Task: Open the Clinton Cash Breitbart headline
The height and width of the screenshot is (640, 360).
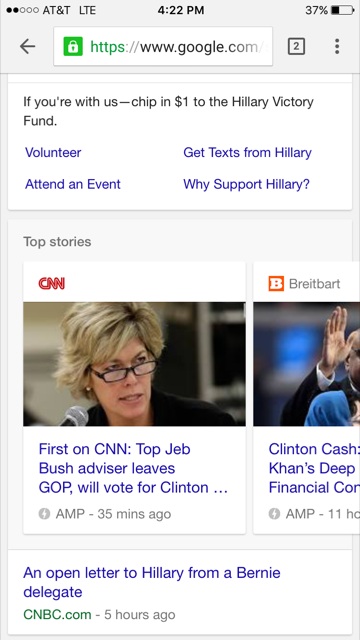Action: tap(314, 468)
